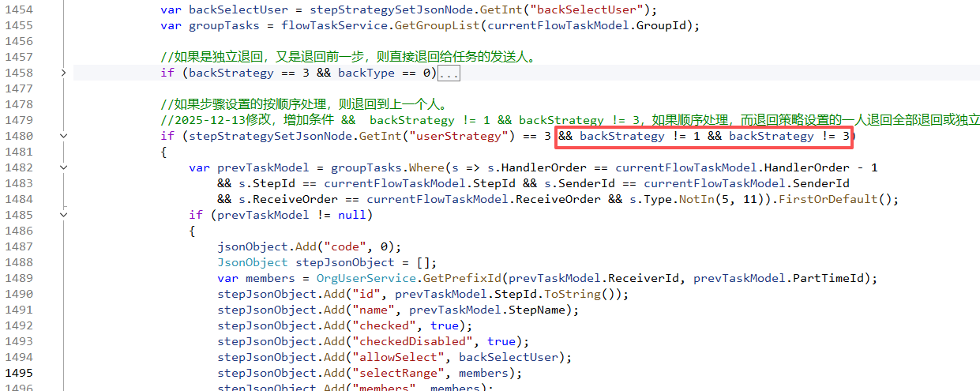Click inside the red-highlighted backStrategy condition
Screen dimensions: 980x391
[704, 136]
